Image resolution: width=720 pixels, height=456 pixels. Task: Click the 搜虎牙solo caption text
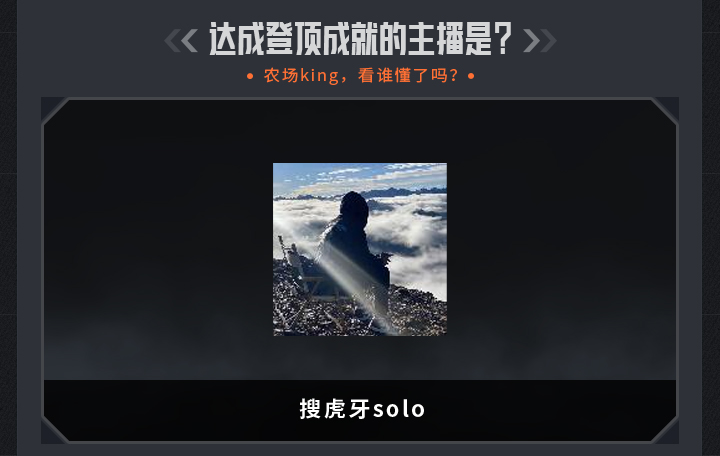coord(362,409)
